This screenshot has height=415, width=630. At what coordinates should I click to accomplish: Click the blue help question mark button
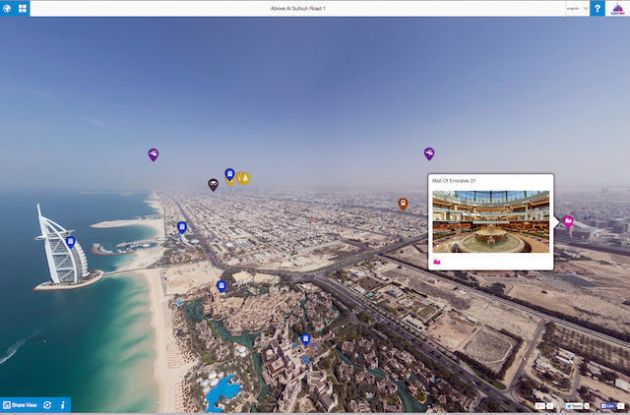point(597,8)
